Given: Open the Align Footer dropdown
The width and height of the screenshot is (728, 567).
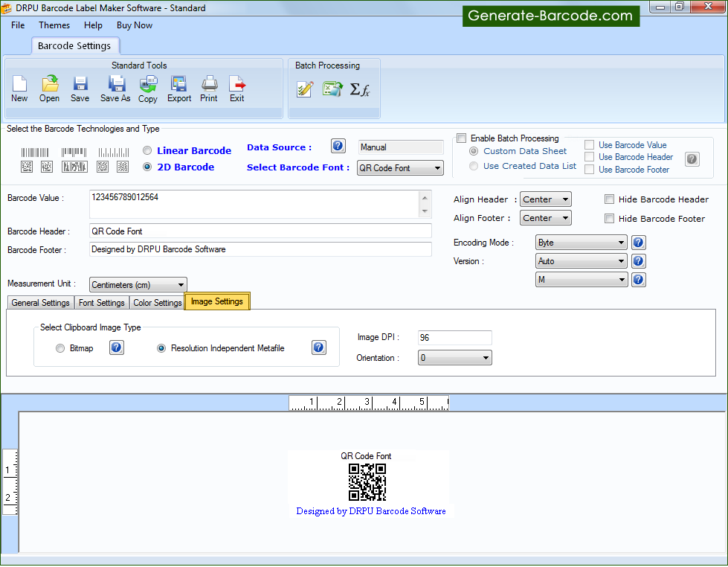Looking at the screenshot, I should (546, 218).
